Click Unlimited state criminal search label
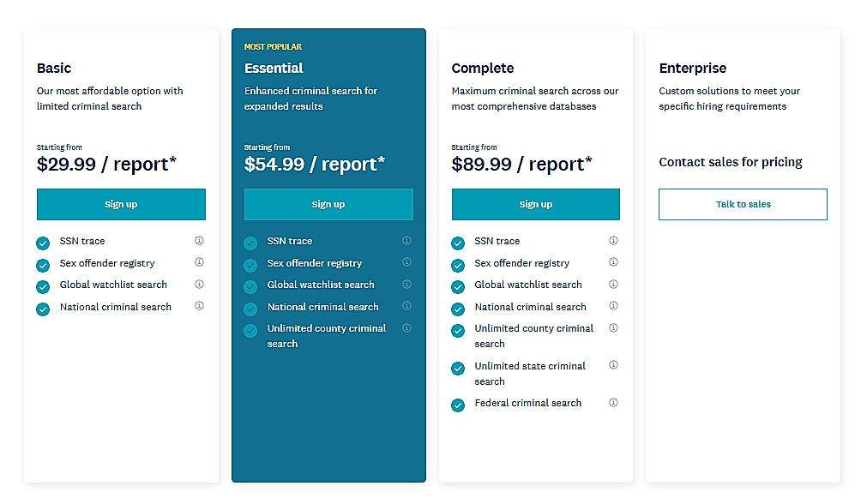The width and height of the screenshot is (867, 504). click(x=530, y=374)
